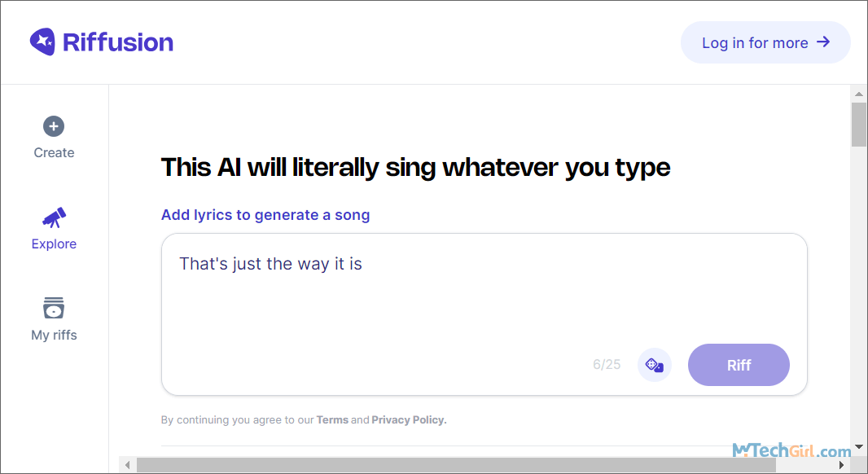Open Explore via the telescope icon
The height and width of the screenshot is (474, 868).
click(x=54, y=217)
